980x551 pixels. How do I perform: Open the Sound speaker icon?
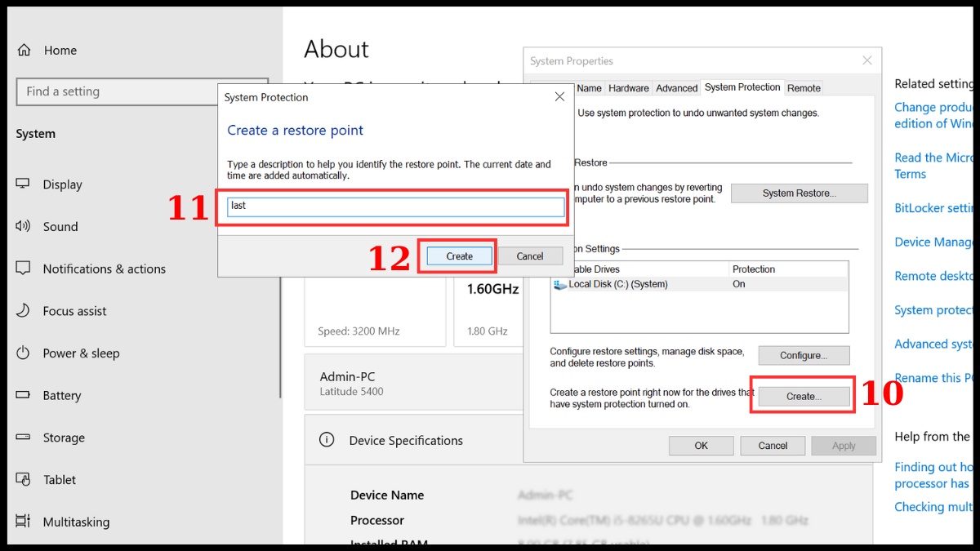24,226
